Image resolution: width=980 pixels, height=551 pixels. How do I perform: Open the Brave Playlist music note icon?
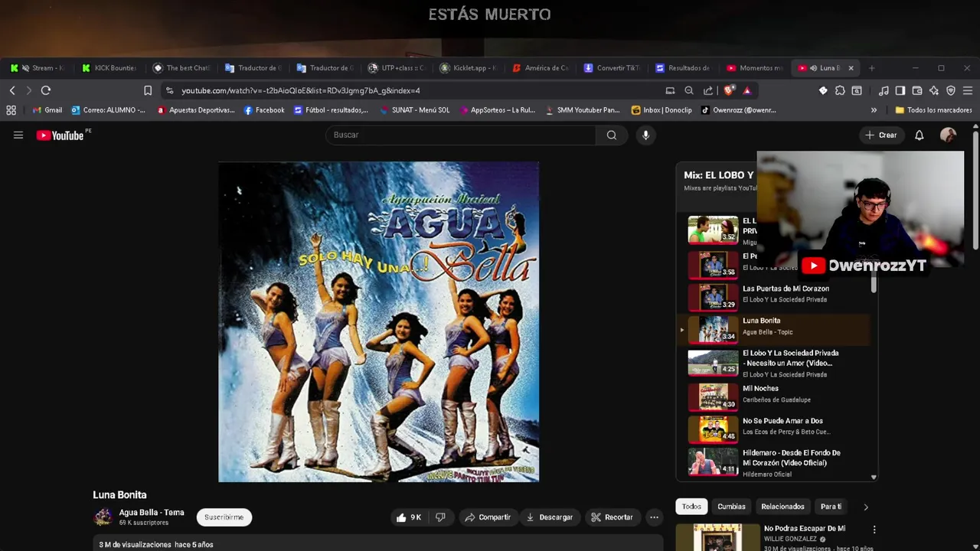coord(884,90)
